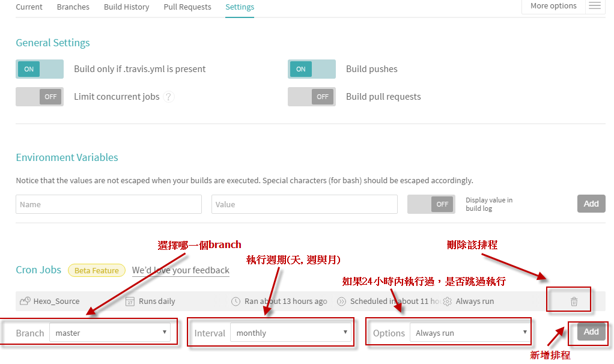This screenshot has width=614, height=364.
Task: Open the Branch dropdown showing master
Action: coord(109,333)
